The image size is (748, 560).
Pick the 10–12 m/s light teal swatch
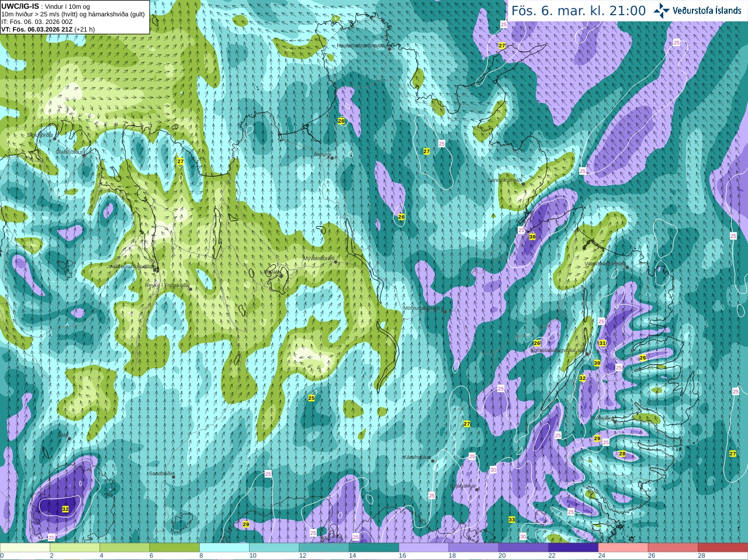274,548
